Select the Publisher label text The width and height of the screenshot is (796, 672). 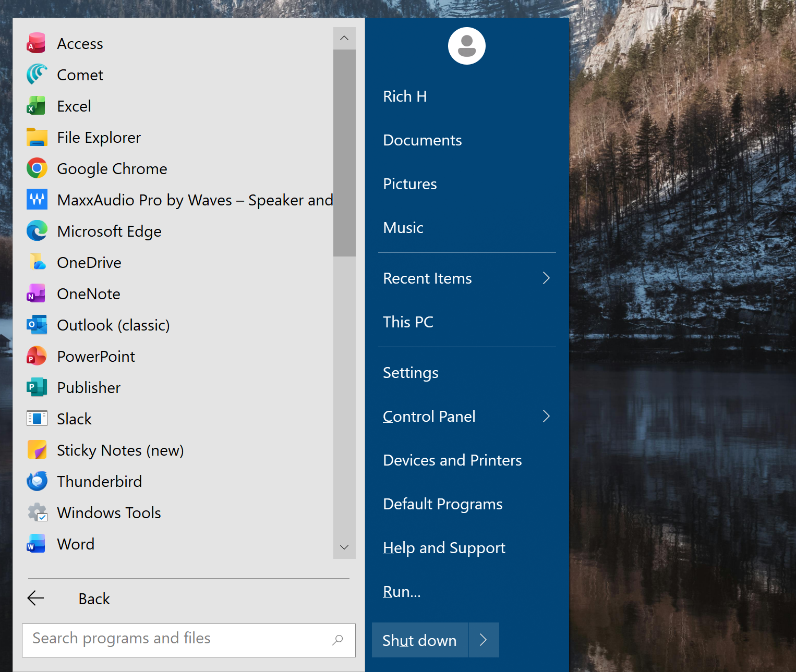tap(89, 388)
